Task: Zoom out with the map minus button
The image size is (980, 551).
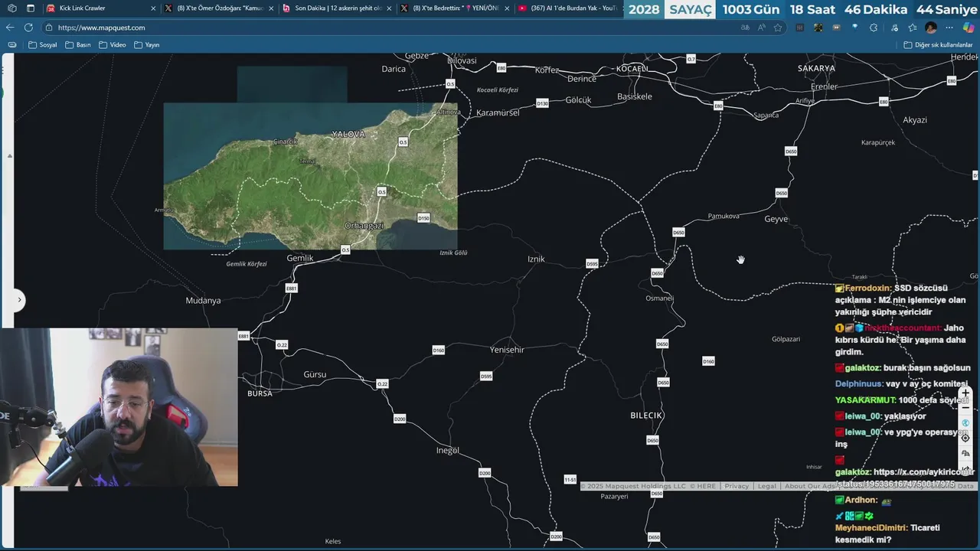Action: [965, 408]
